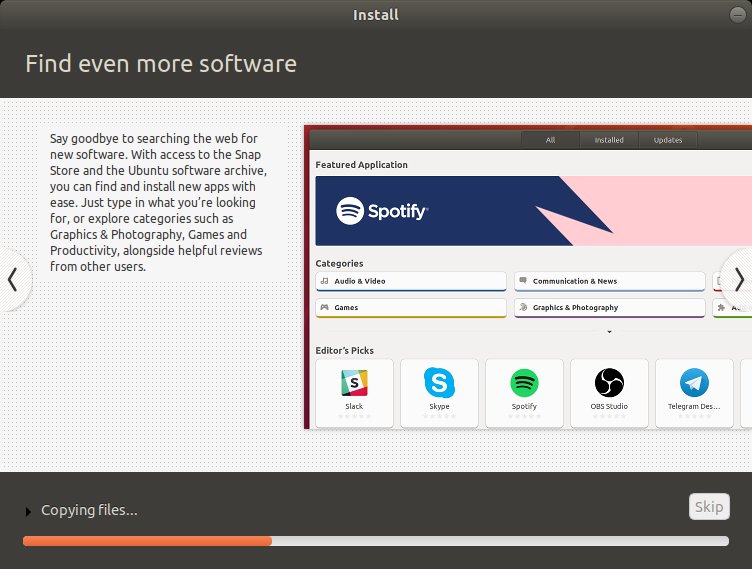Image resolution: width=752 pixels, height=569 pixels.
Task: Expand categories with the small down arrow
Action: 609,331
